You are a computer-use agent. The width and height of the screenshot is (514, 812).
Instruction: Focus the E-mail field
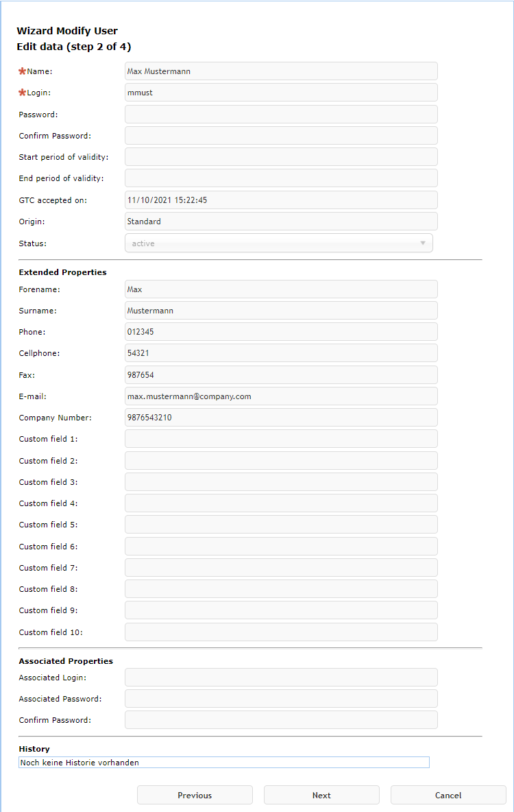click(x=281, y=396)
